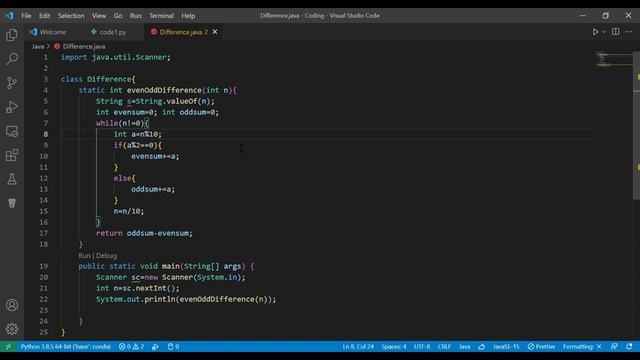Open the Remote Explorer view
The width and height of the screenshot is (640, 360).
pos(12,131)
